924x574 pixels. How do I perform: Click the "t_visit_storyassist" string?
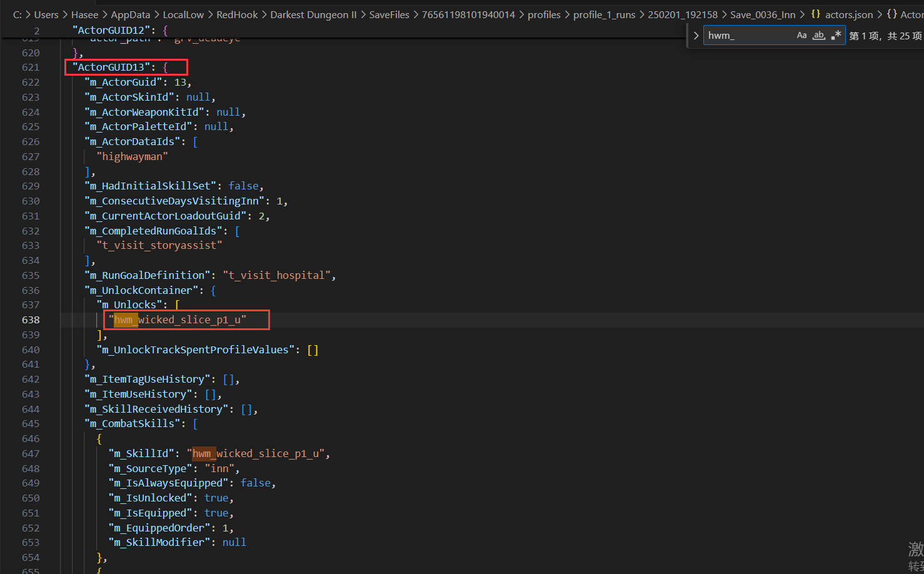click(159, 246)
